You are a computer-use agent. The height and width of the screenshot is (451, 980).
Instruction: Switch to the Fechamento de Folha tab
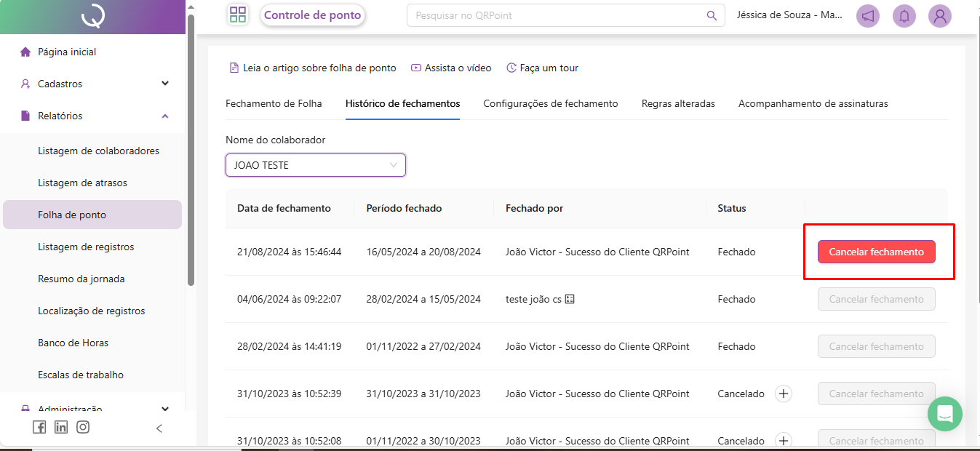click(274, 103)
